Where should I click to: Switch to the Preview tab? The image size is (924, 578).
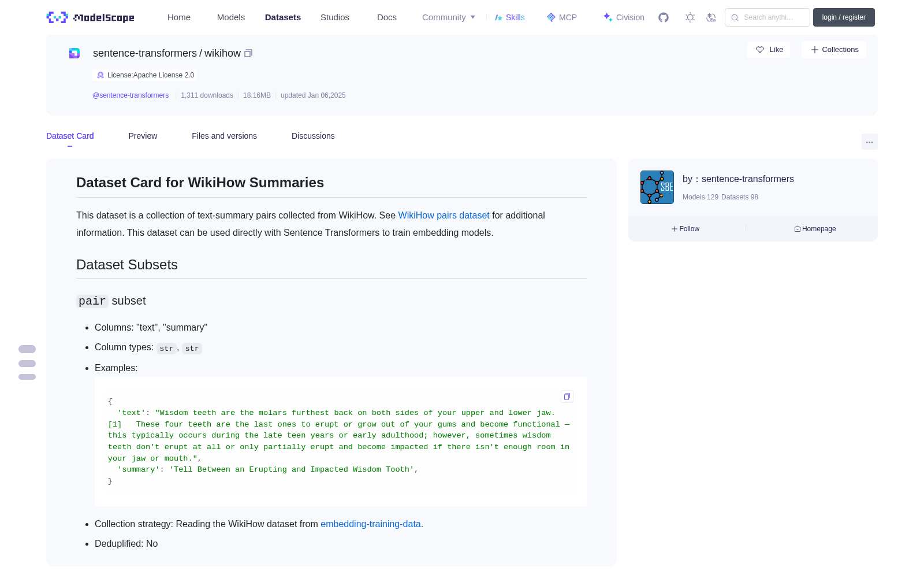click(143, 136)
